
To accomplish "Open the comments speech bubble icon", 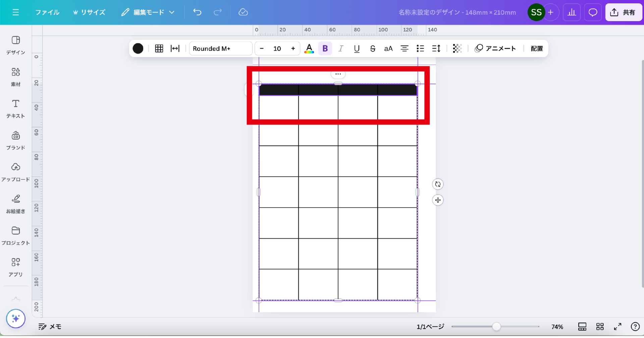I will point(593,12).
